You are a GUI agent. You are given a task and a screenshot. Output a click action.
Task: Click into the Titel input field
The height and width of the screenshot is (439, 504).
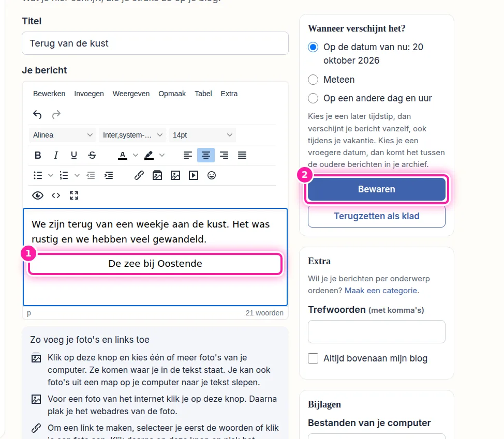pyautogui.click(x=155, y=43)
